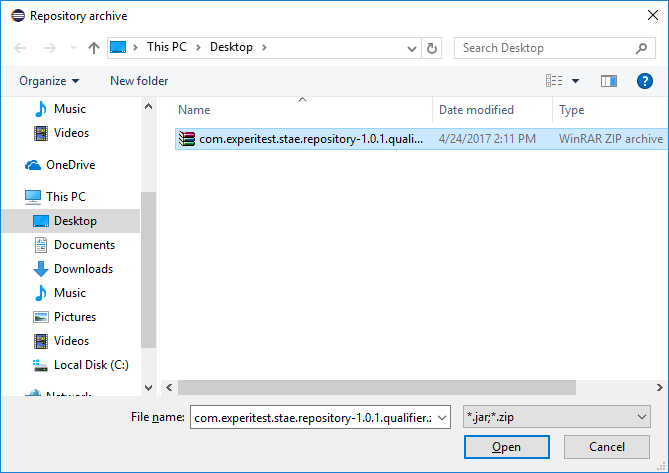Viewport: 669px width, 473px height.
Task: Click the OneDrive cloud icon
Action: [x=33, y=165]
